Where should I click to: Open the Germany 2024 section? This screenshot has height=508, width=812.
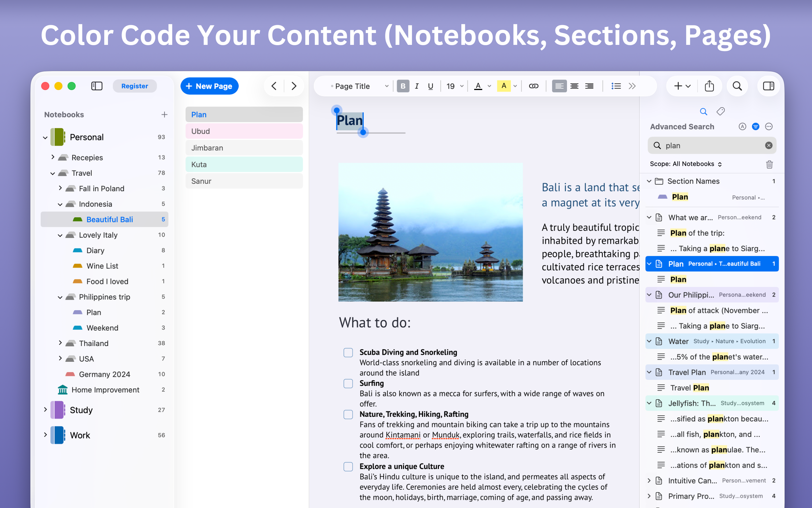[x=104, y=374]
